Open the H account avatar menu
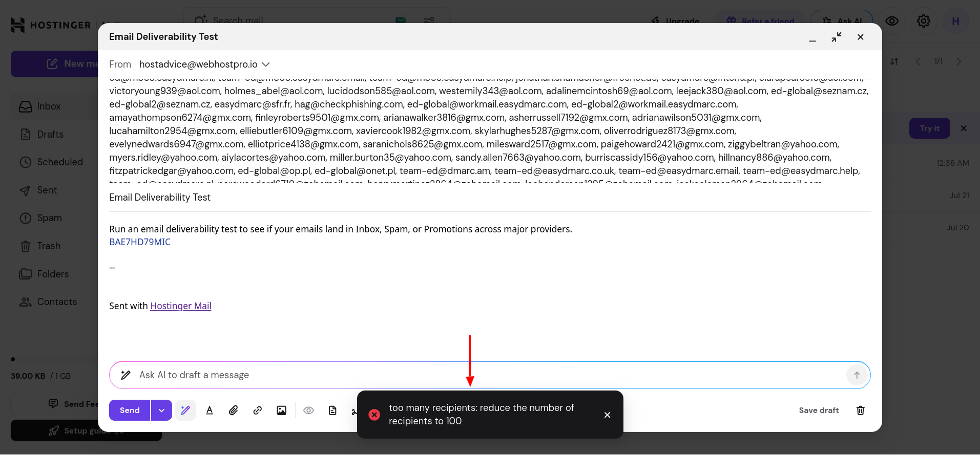 point(955,21)
